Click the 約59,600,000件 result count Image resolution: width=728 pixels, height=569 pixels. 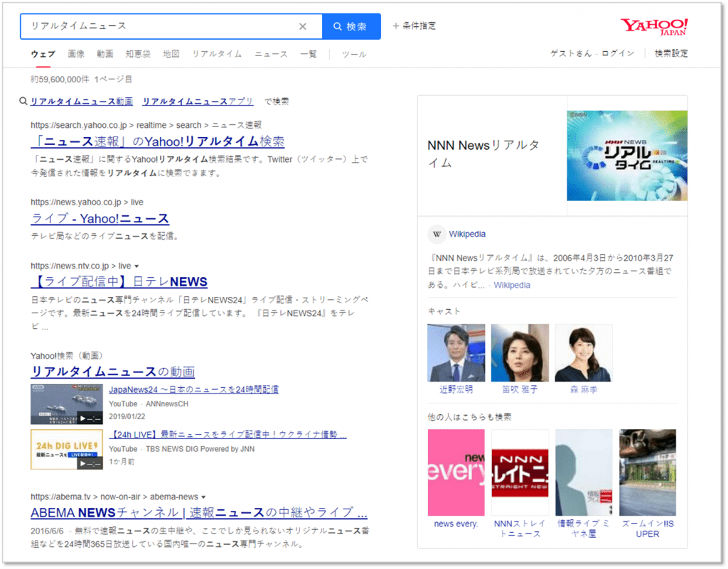coord(60,80)
